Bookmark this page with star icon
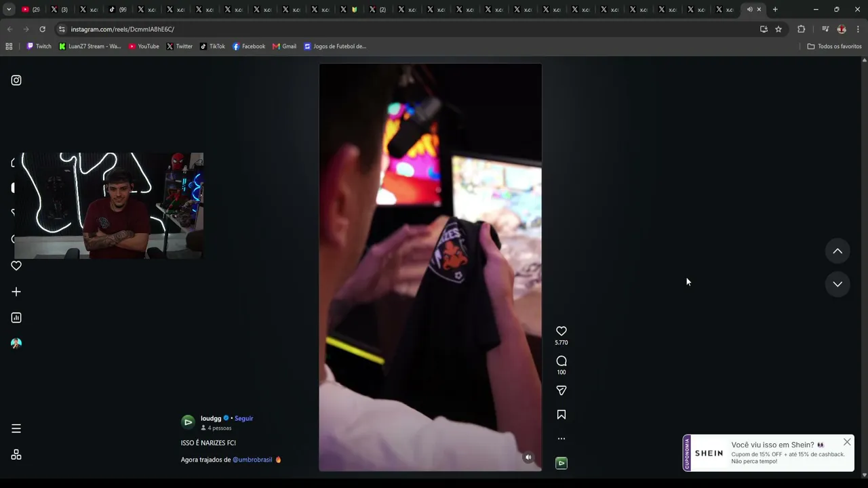The height and width of the screenshot is (488, 868). tap(778, 29)
